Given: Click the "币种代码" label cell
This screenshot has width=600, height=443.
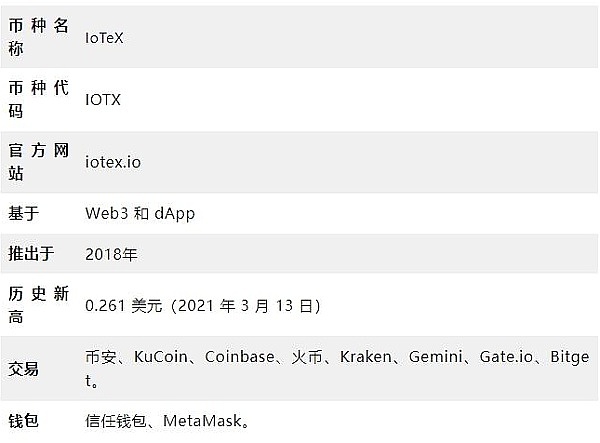Looking at the screenshot, I should 39,99.
